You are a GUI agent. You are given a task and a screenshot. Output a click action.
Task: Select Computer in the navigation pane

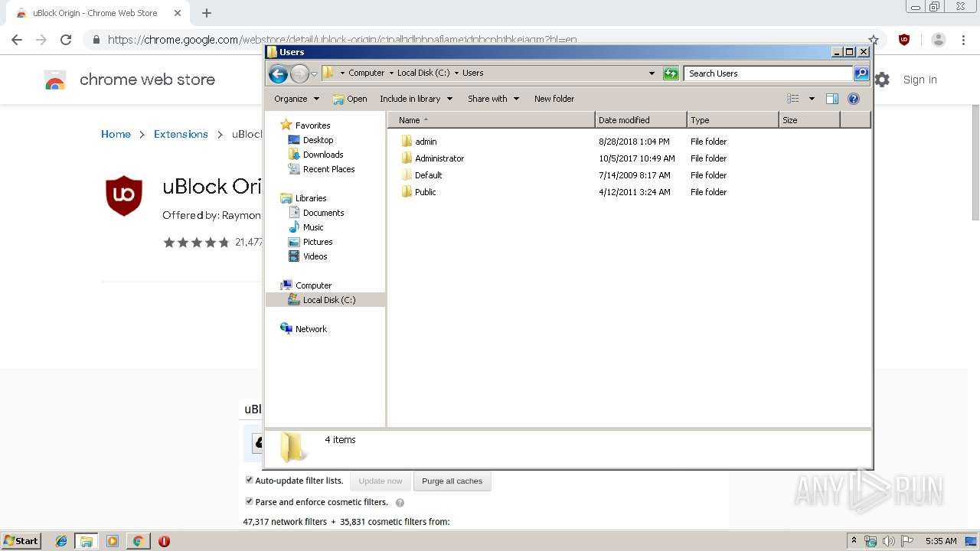(305, 285)
